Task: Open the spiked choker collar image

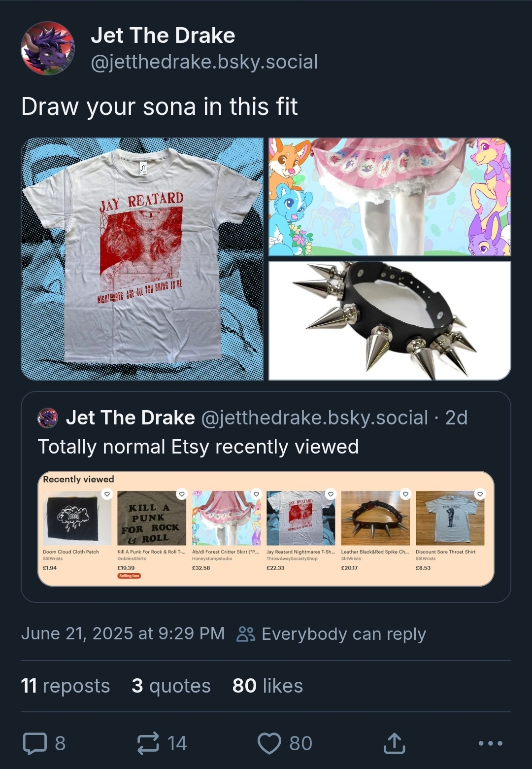Action: [x=390, y=321]
